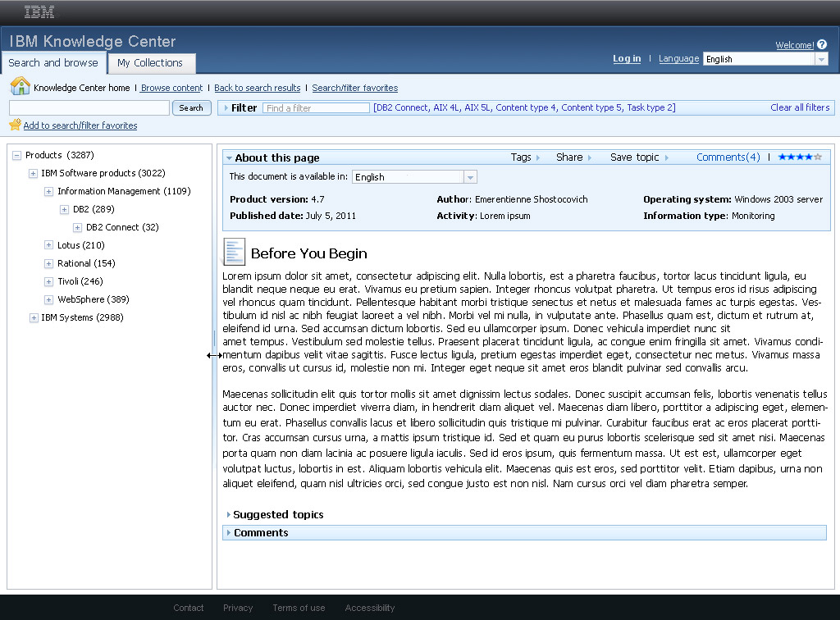The height and width of the screenshot is (620, 840).
Task: Click Clear all filters link
Action: (800, 107)
